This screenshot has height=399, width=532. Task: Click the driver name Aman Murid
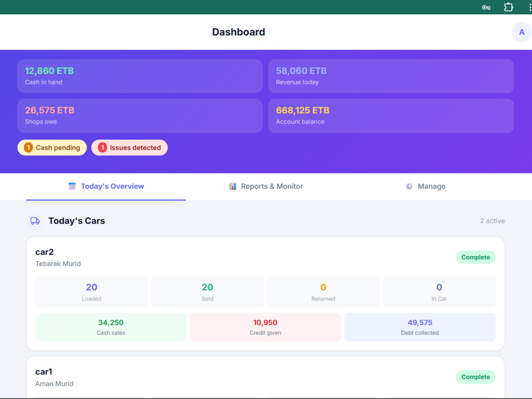coord(54,384)
